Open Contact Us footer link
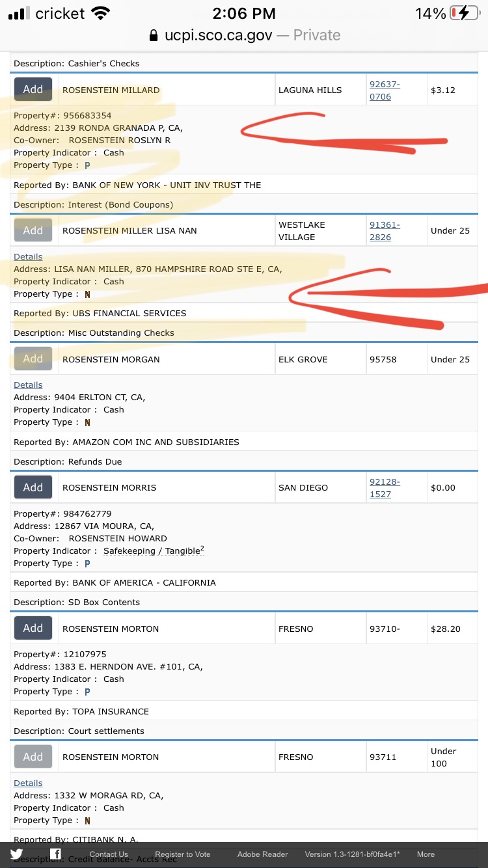This screenshot has height=868, width=488. tap(109, 854)
